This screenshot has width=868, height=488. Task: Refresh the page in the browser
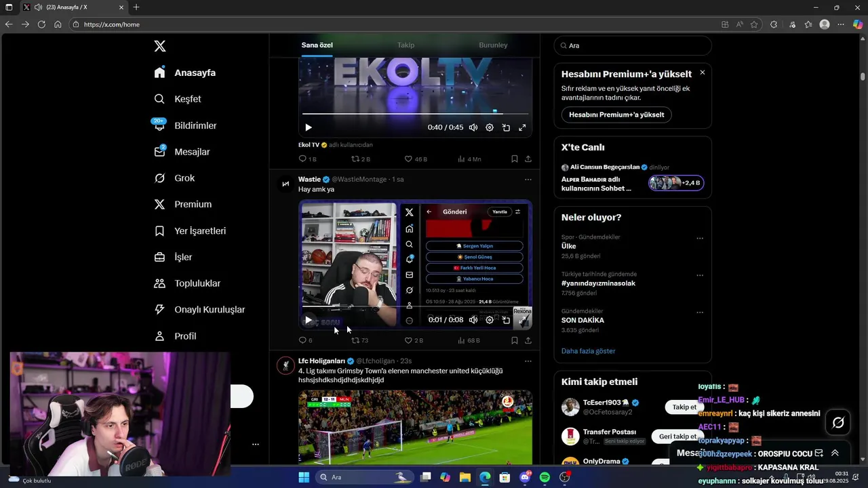tap(41, 24)
